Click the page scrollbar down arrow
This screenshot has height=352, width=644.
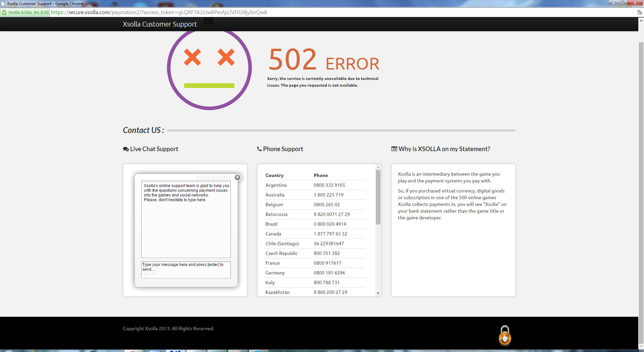click(641, 346)
